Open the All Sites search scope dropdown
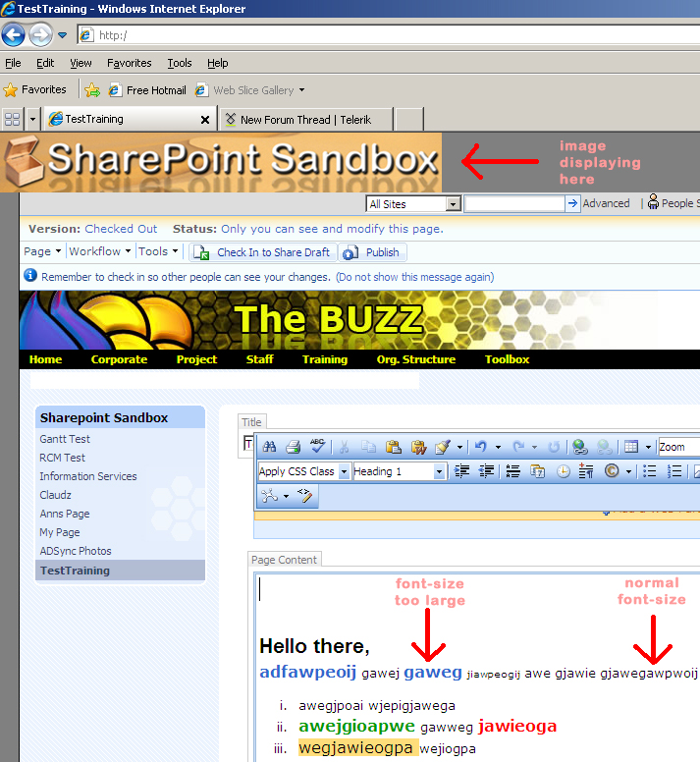 click(x=454, y=204)
